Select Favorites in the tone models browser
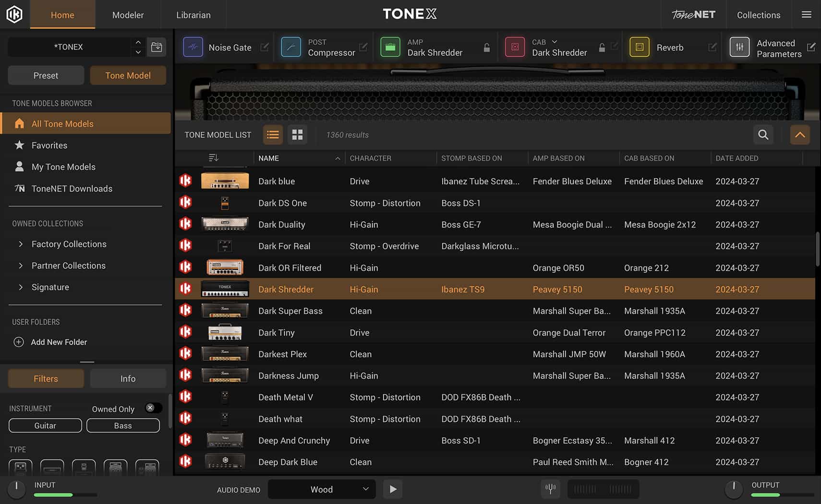Image resolution: width=821 pixels, height=504 pixels. coord(49,145)
